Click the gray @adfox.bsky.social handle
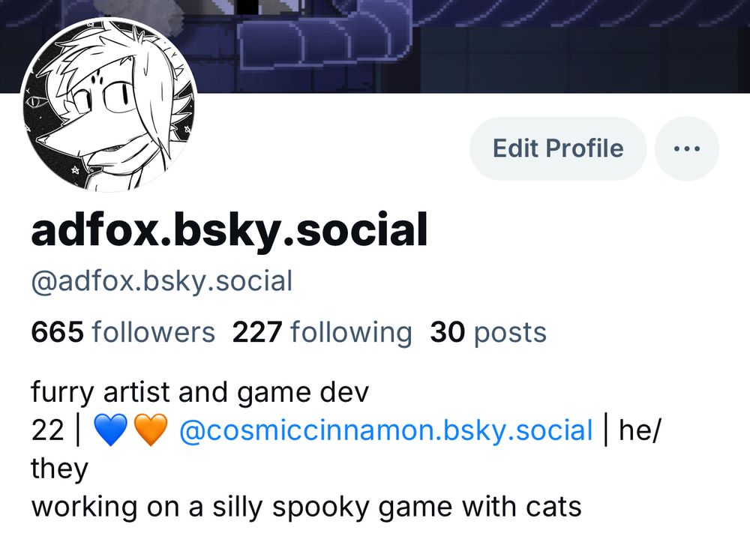 162,281
